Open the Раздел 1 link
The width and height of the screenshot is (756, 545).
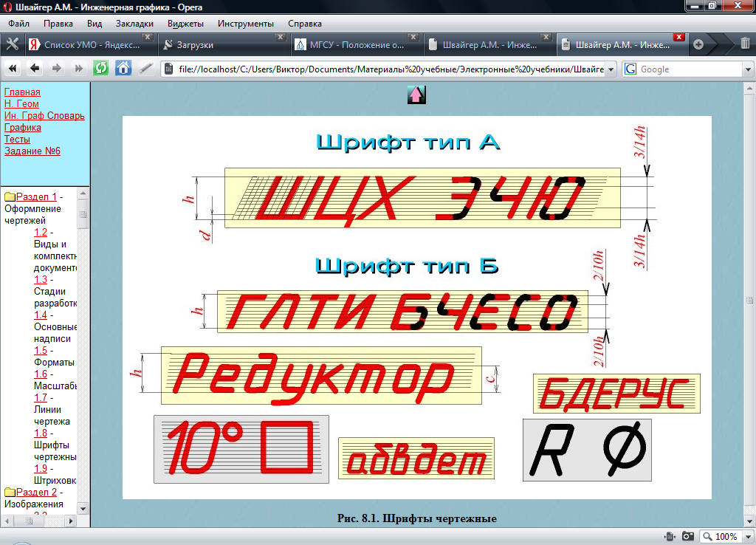(37, 196)
